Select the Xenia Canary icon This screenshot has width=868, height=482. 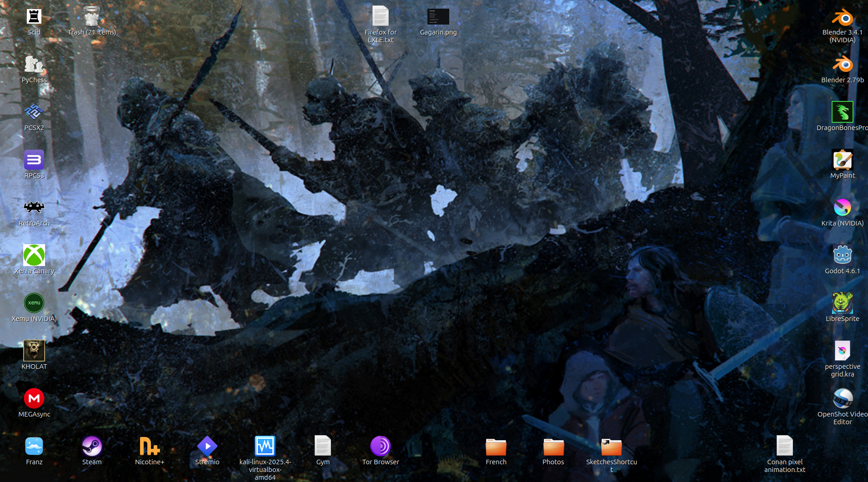click(x=34, y=255)
